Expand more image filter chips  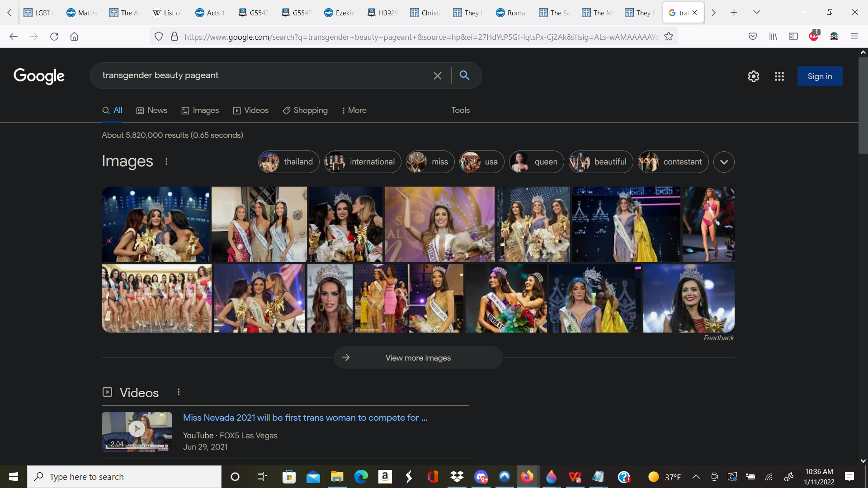click(x=724, y=162)
